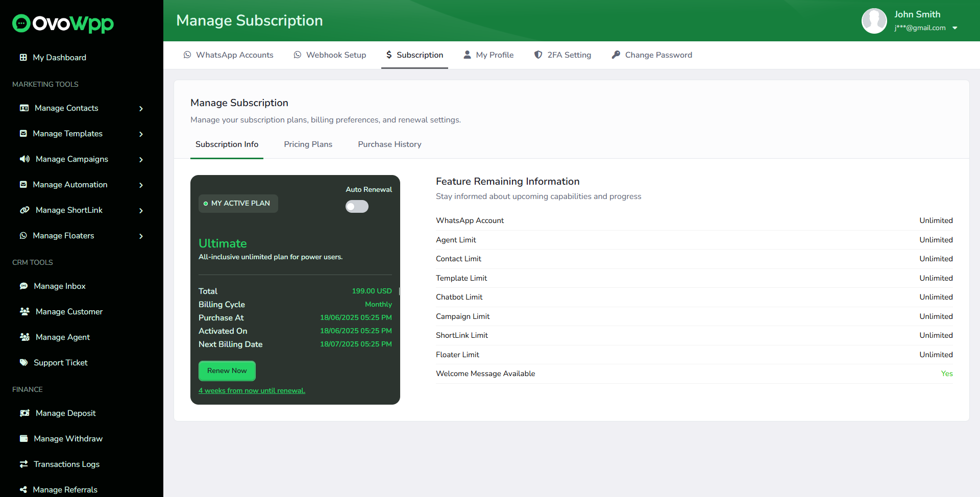Click the WhatsApp Account Unlimited value

tap(936, 220)
